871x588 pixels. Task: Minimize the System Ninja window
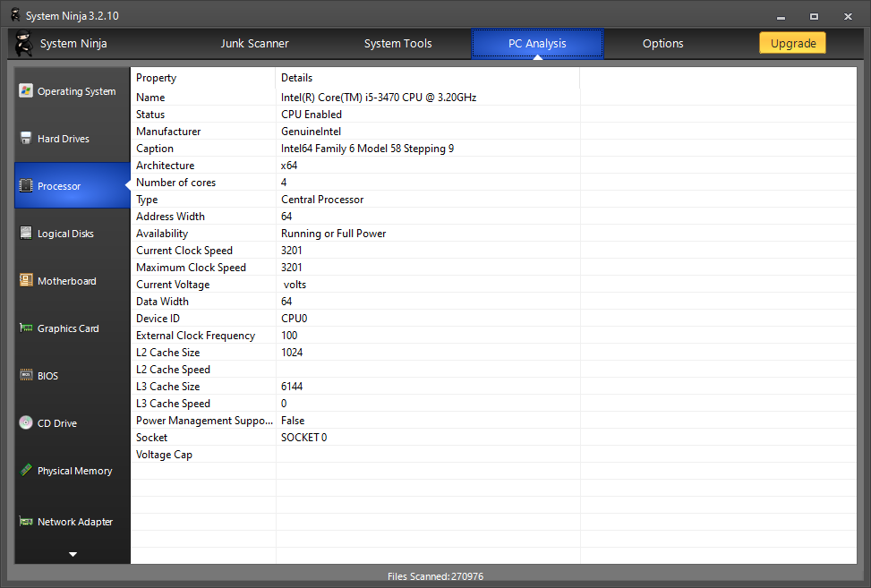tap(781, 17)
